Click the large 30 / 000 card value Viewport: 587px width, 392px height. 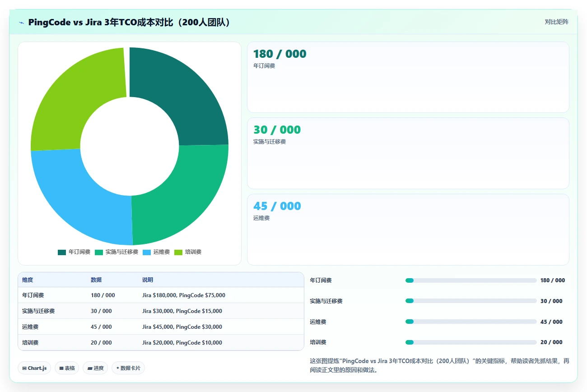tap(277, 130)
